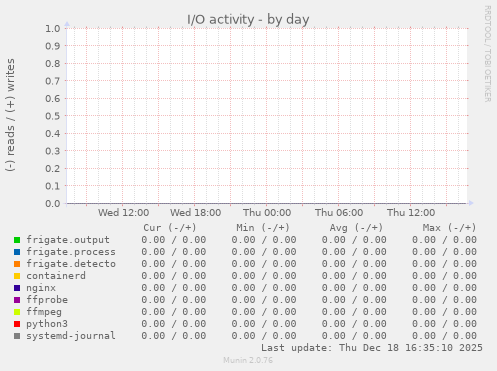Click the 0.0 y-axis value

pyautogui.click(x=53, y=203)
